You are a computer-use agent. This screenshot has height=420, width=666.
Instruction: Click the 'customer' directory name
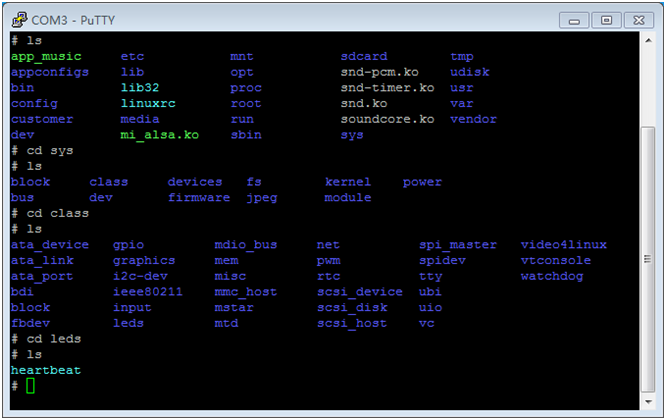[x=42, y=119]
